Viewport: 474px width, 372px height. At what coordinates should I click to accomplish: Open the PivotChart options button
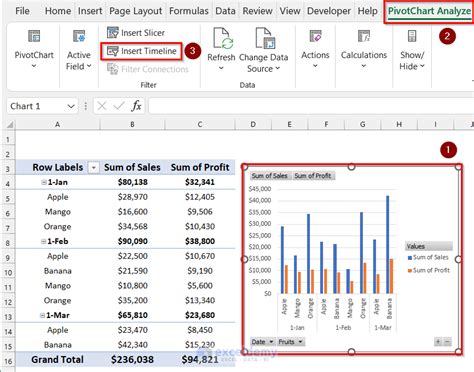[34, 49]
